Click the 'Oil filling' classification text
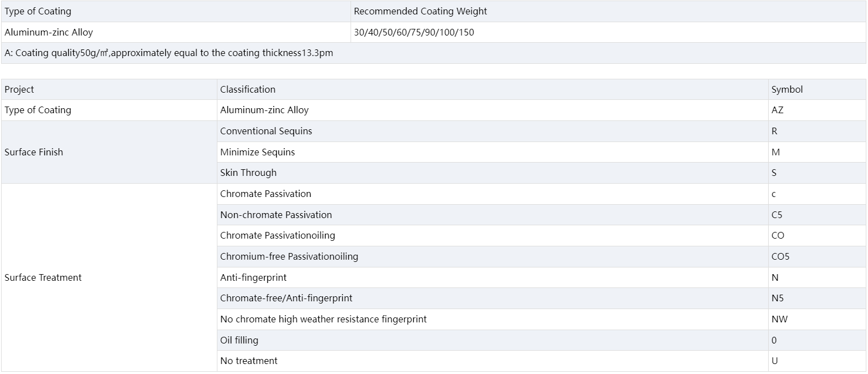 (239, 340)
